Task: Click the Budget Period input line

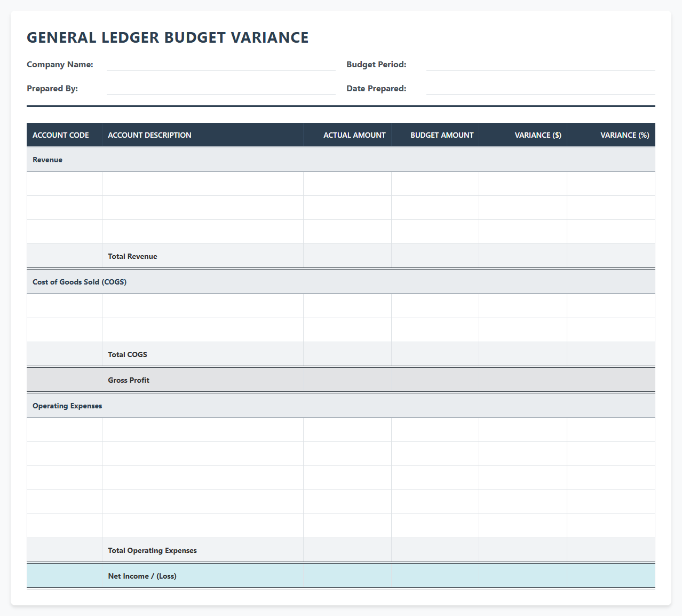Action: [541, 64]
